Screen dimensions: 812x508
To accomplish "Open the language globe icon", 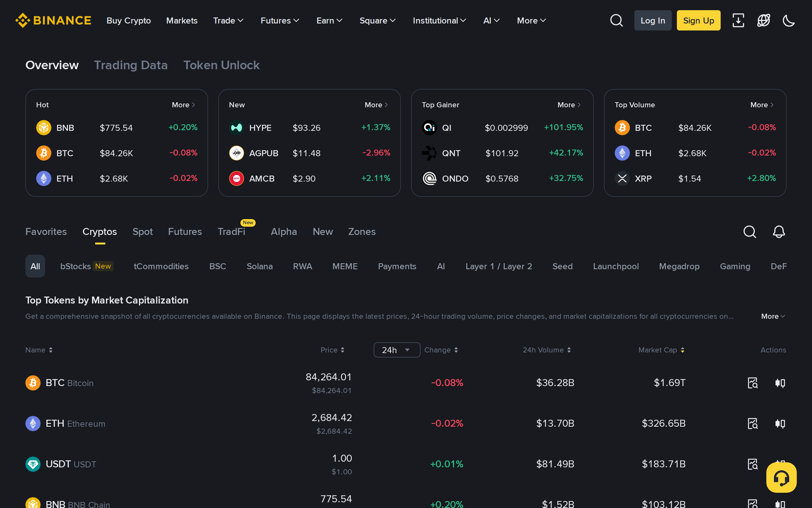I will tap(764, 21).
